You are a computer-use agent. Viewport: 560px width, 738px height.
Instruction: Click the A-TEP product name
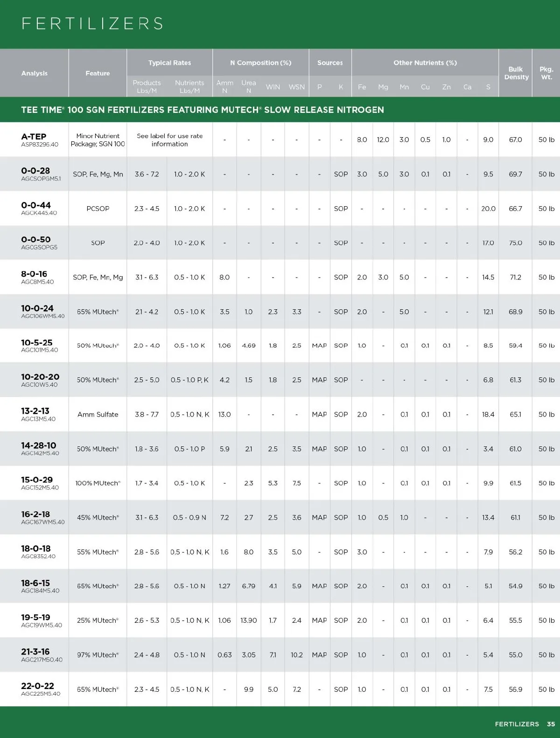coord(34,137)
